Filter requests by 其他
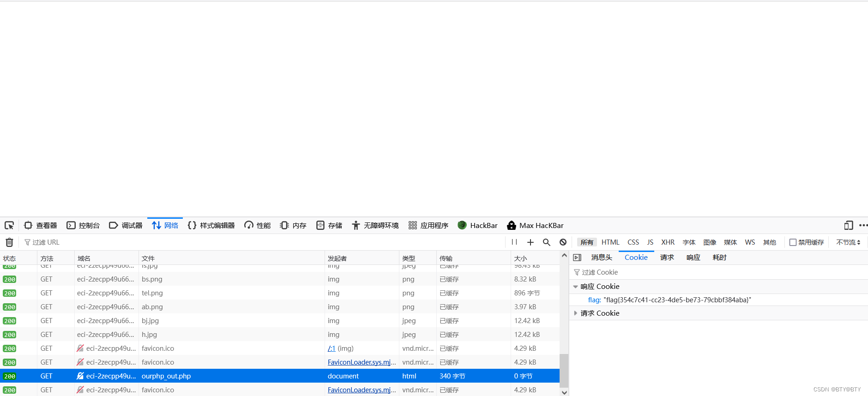Viewport: 868px width, 396px height. point(770,242)
